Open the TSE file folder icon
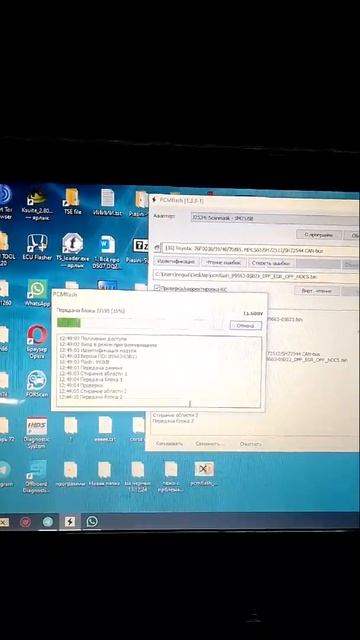 coord(73,201)
